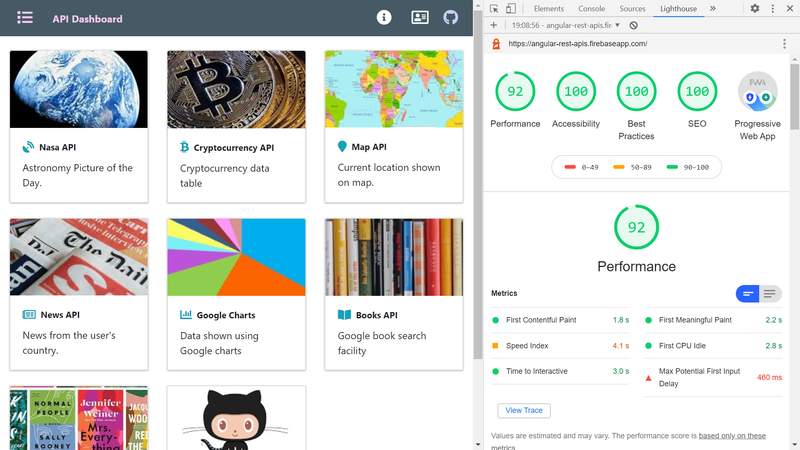
Task: Switch to the Sources tab
Action: point(632,9)
